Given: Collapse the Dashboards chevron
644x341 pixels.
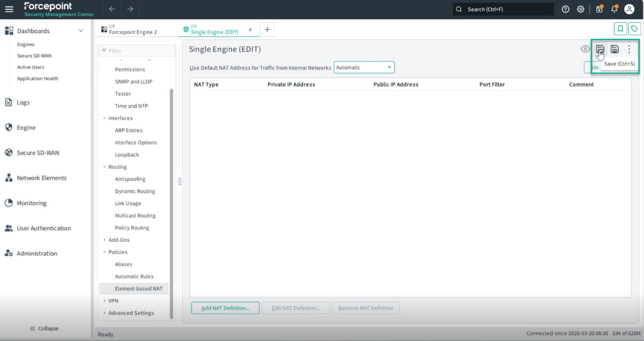Looking at the screenshot, I should tap(81, 31).
